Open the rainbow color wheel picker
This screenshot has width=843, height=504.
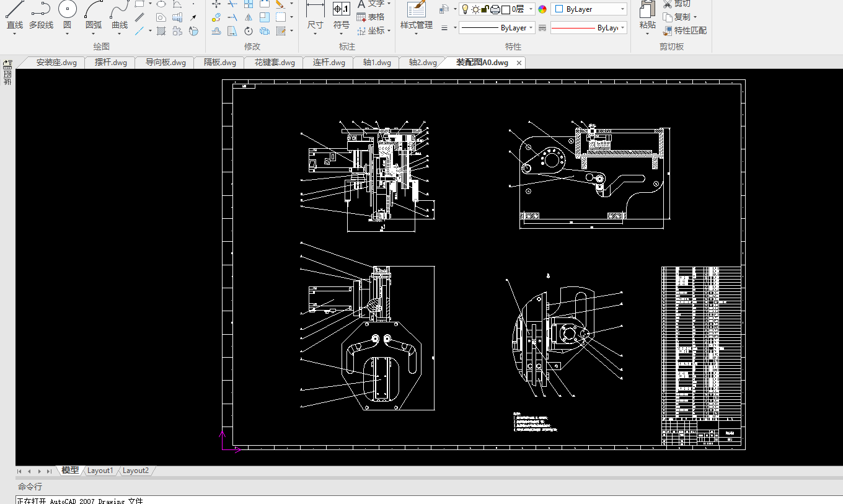542,9
